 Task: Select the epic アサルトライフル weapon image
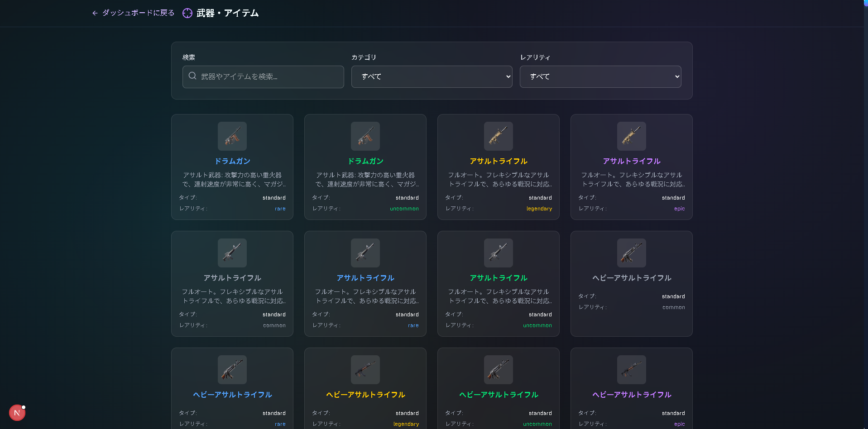pos(632,136)
